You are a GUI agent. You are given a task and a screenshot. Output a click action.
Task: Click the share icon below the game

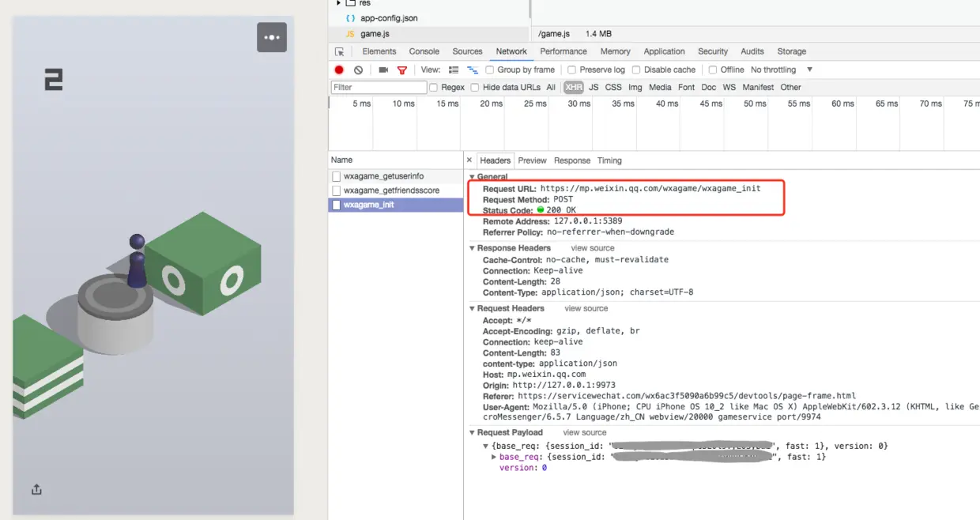(x=36, y=489)
